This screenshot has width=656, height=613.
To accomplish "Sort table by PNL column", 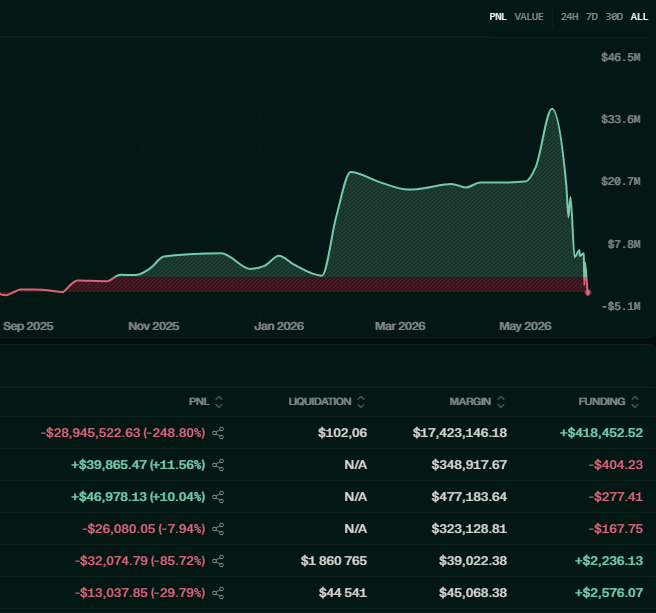I will [x=205, y=402].
